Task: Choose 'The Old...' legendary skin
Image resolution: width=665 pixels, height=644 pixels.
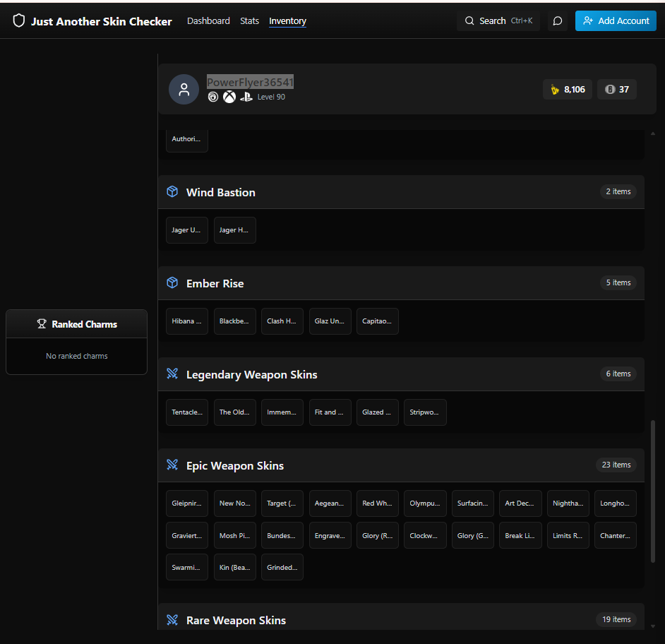Action: point(235,412)
